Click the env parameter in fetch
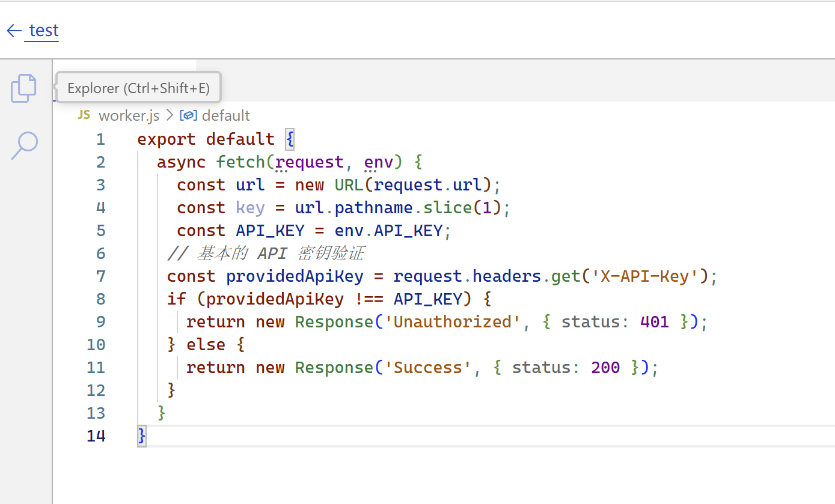 (x=379, y=162)
